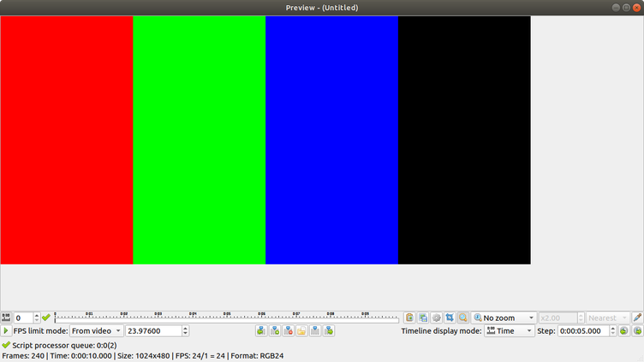Open the FPS limit mode dropdown
The width and height of the screenshot is (644, 362).
96,331
